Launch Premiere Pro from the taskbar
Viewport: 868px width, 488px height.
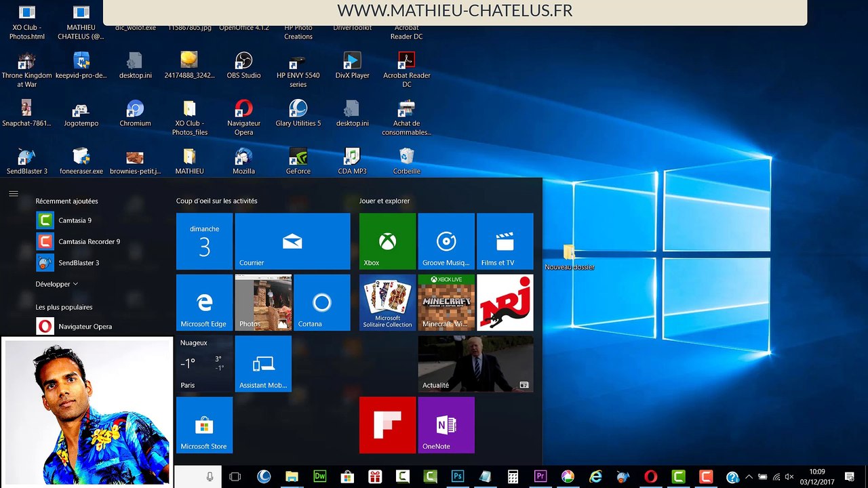[x=540, y=477]
